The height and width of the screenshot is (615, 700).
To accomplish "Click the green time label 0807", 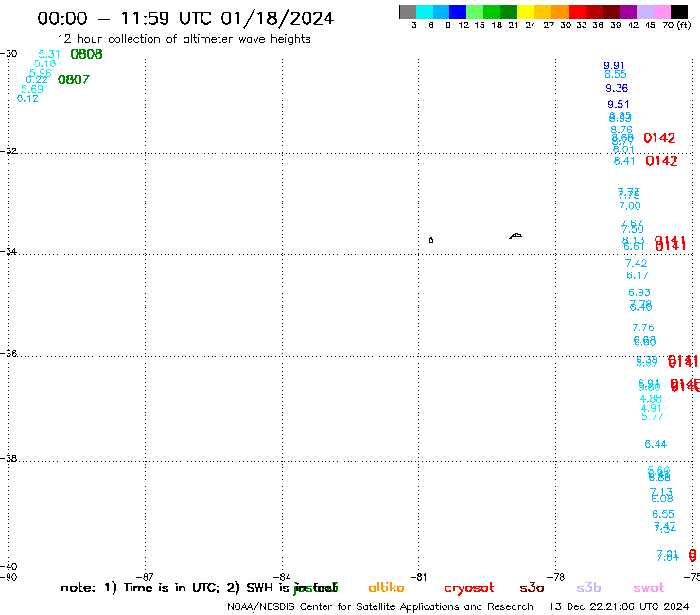I will coord(74,79).
